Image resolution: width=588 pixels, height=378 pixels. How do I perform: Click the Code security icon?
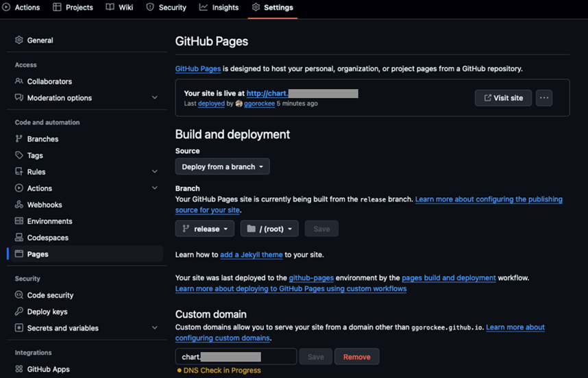click(19, 295)
